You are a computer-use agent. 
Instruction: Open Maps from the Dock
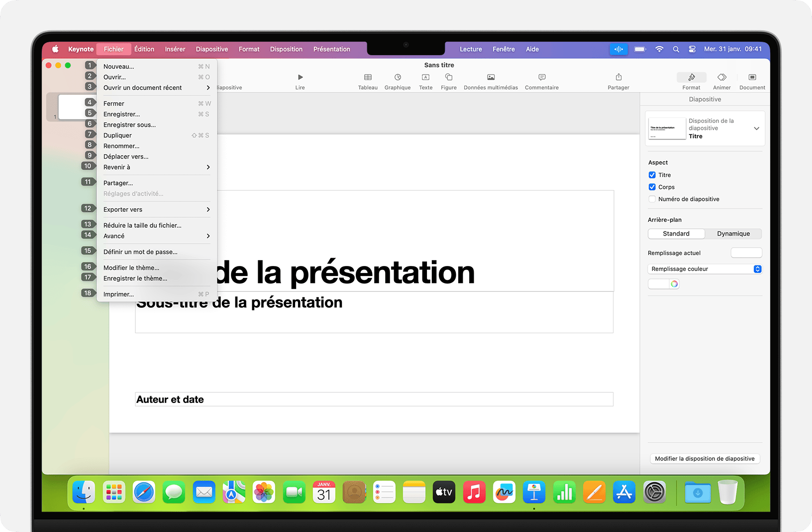tap(234, 493)
